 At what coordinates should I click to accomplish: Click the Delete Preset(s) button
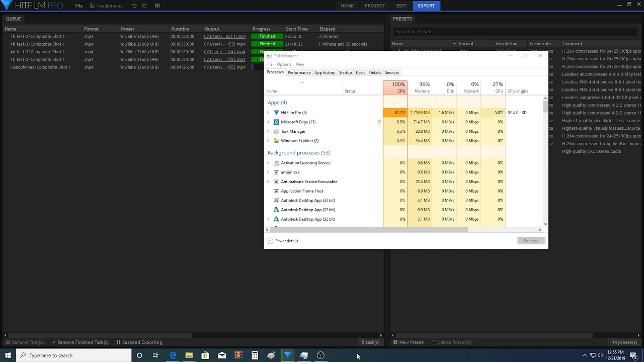click(451, 342)
